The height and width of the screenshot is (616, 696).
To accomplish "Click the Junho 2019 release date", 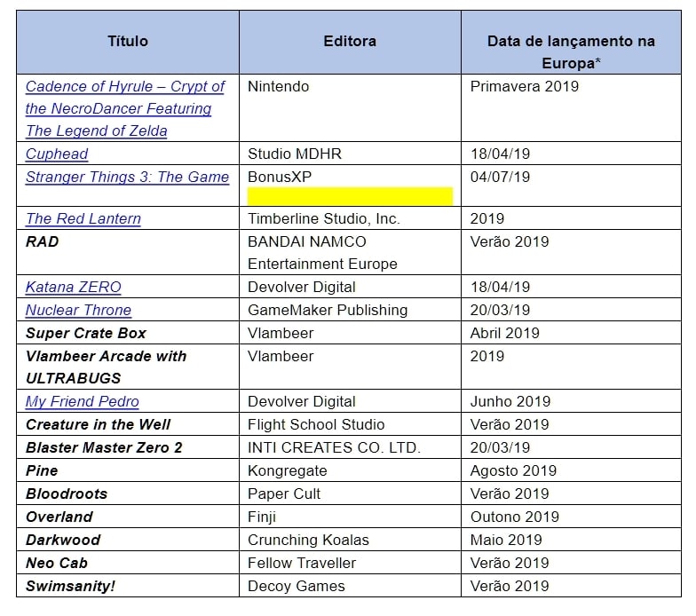I will coord(510,401).
